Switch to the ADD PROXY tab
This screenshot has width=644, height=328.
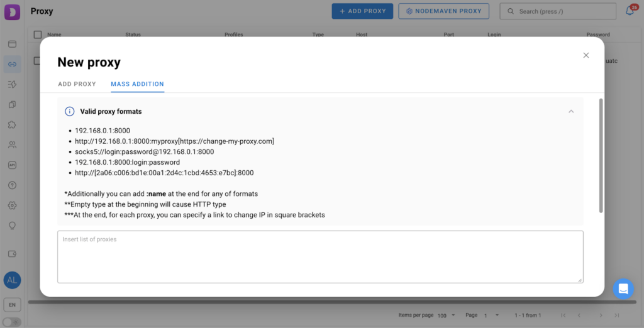[77, 84]
